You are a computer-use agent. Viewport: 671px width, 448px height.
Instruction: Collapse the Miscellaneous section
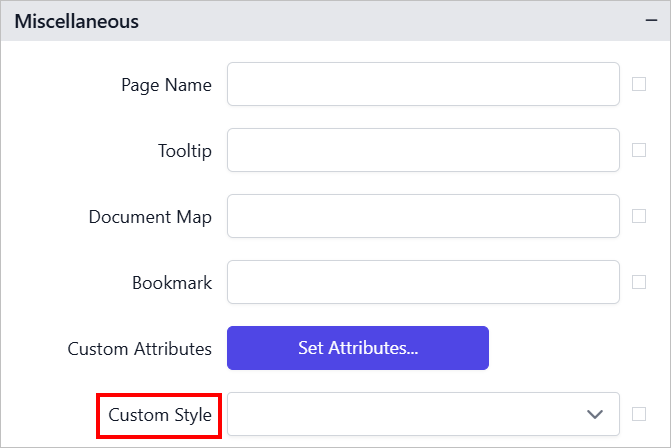651,21
